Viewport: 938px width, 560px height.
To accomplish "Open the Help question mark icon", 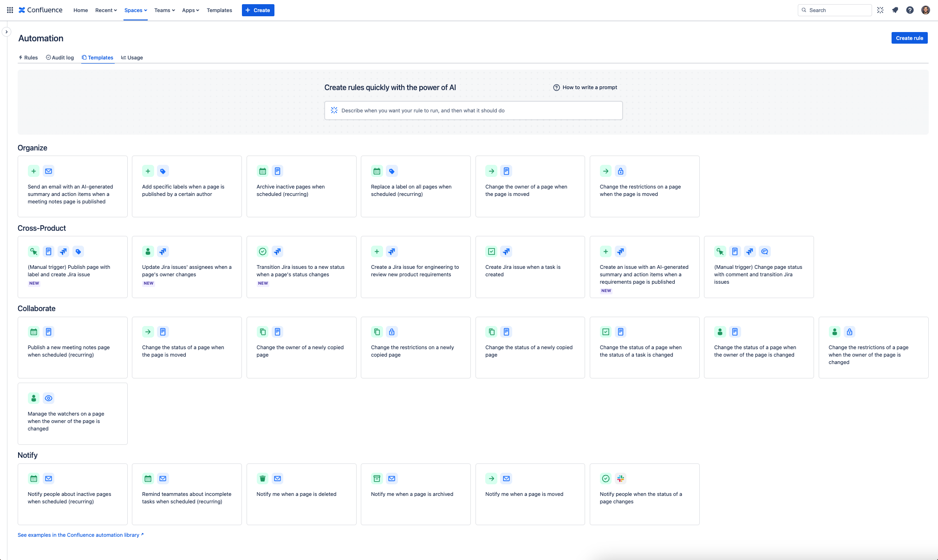I will [910, 10].
